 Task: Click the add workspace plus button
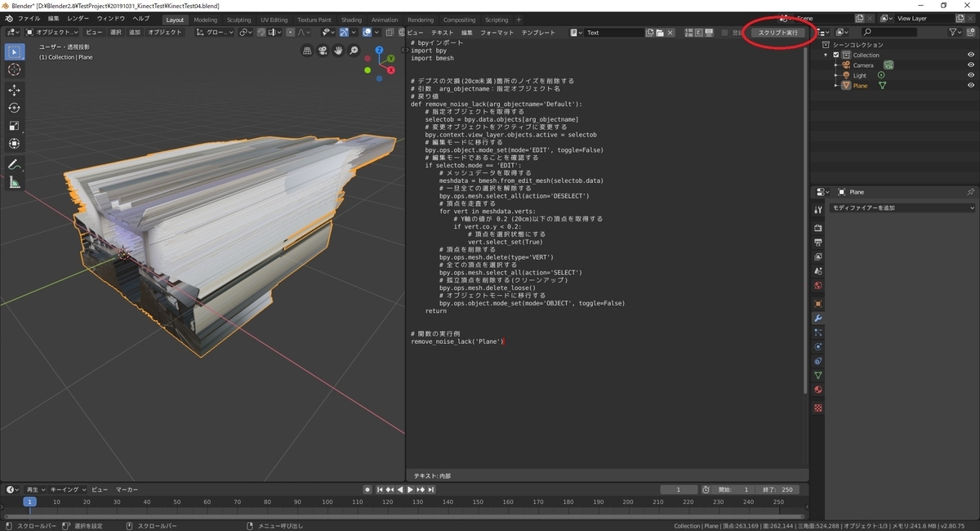pyautogui.click(x=519, y=20)
